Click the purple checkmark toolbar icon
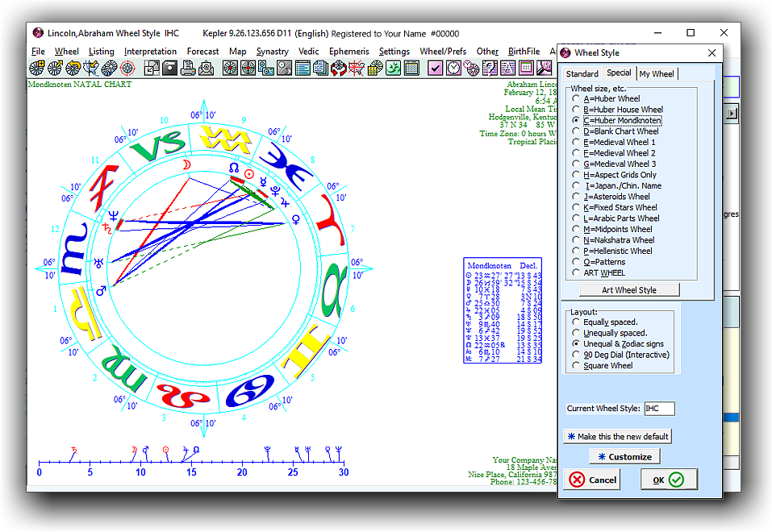This screenshot has height=532, width=772. pyautogui.click(x=435, y=69)
